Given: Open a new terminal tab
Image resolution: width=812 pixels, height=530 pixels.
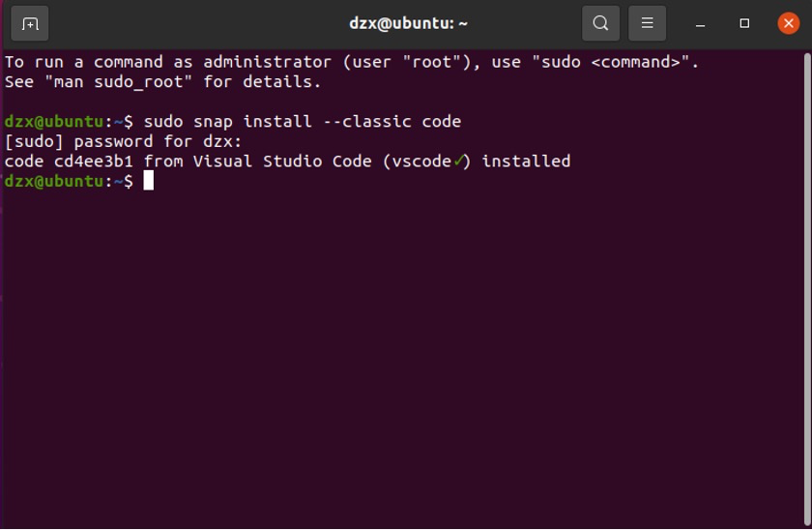Looking at the screenshot, I should pos(30,23).
